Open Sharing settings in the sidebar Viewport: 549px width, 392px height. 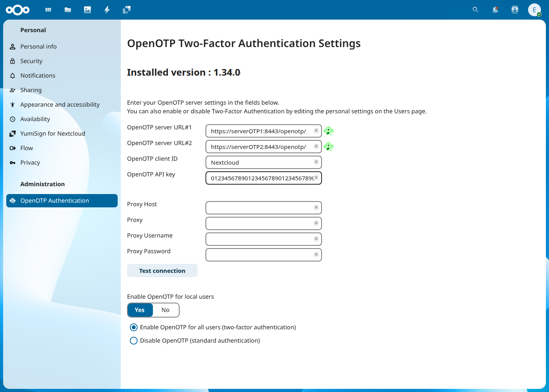tap(62, 90)
